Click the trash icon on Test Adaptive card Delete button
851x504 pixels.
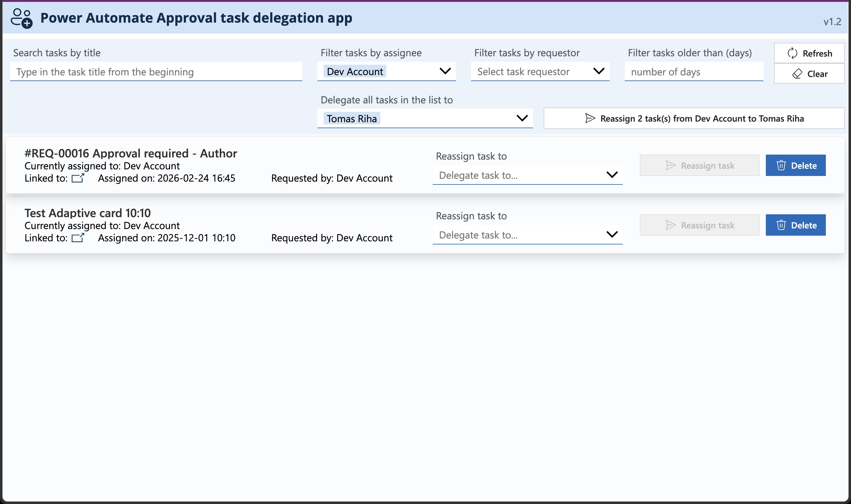[781, 225]
